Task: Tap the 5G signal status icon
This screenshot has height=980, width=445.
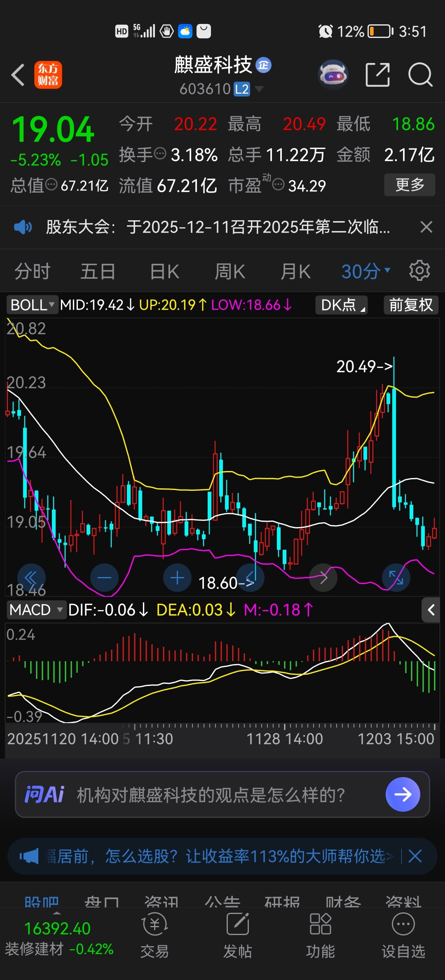Action: click(144, 31)
